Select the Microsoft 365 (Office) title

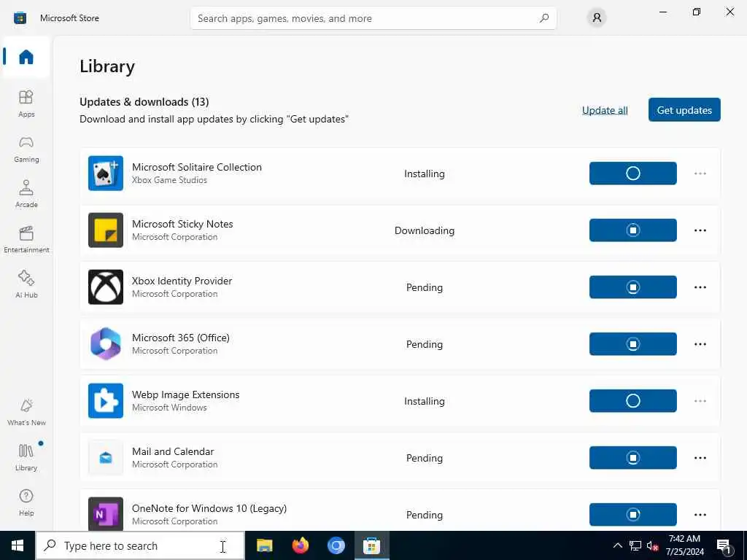[181, 338]
